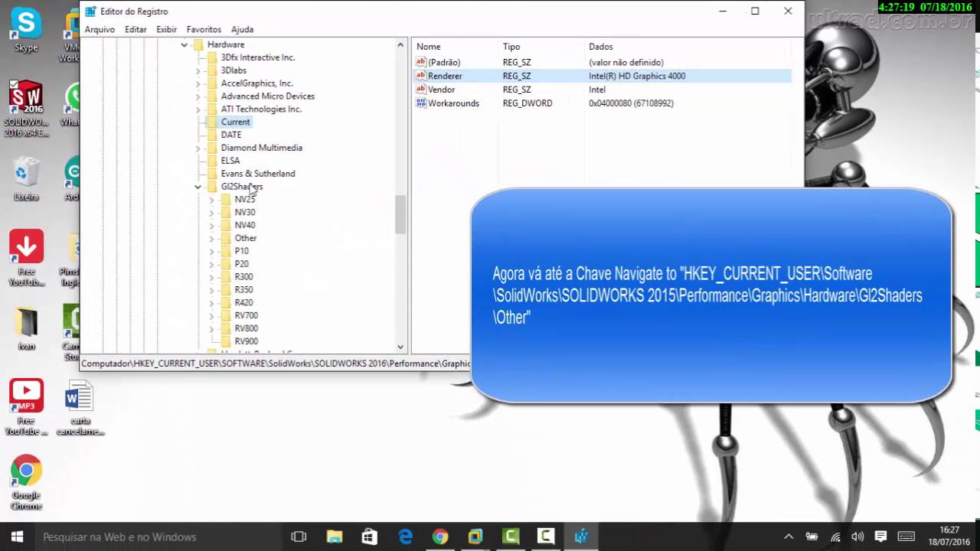
Task: Click the Registry Editor taskbar icon
Action: (x=581, y=536)
